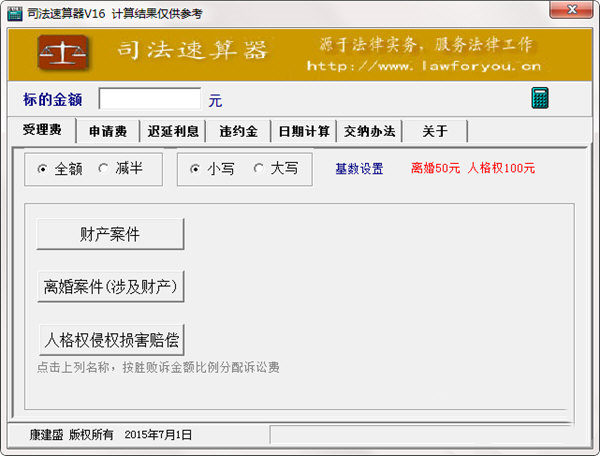Image resolution: width=600 pixels, height=456 pixels.
Task: Click the 人格权侵权损害赔偿 button
Action: [111, 340]
